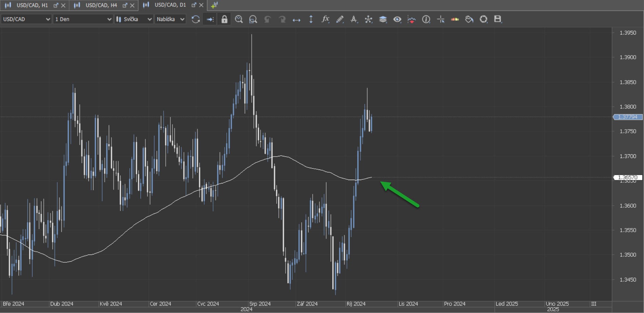The image size is (644, 313).
Task: Add a new chart tab
Action: pos(214,5)
